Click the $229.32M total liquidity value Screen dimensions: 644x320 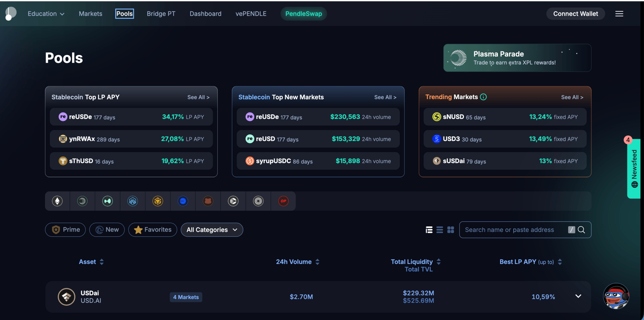point(418,293)
